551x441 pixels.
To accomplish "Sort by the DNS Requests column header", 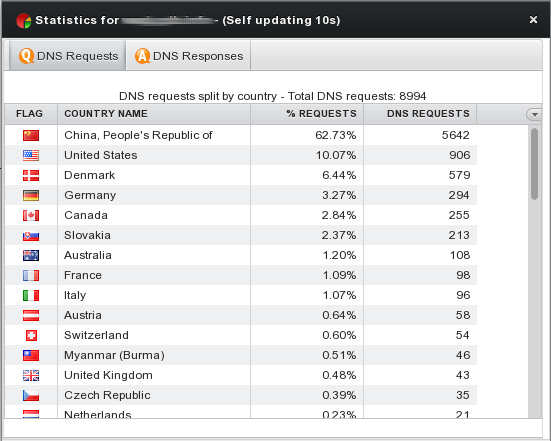I will (420, 114).
